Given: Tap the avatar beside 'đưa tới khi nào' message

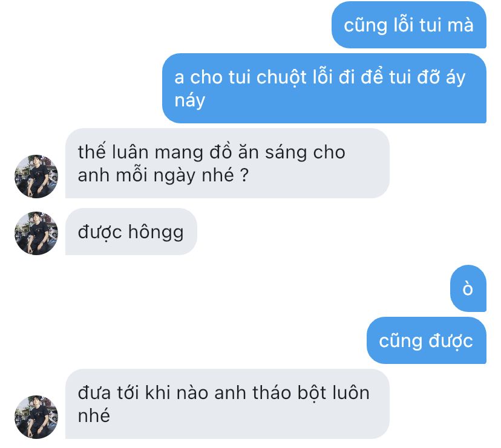Looking at the screenshot, I should click(x=36, y=417).
